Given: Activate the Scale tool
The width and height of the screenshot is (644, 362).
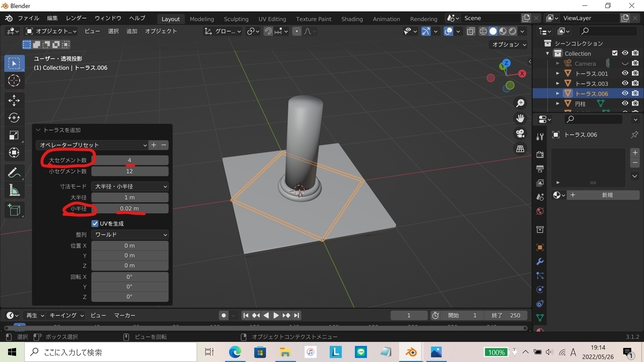Looking at the screenshot, I should coord(14,135).
